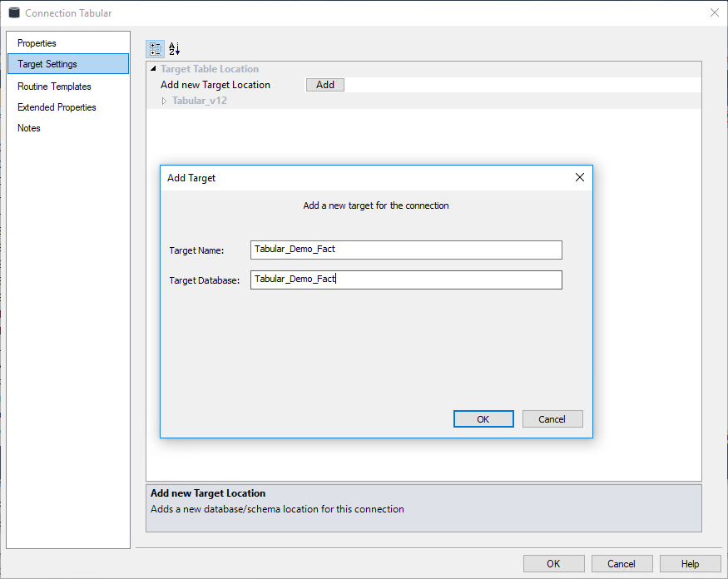Close the Add Target dialog
The height and width of the screenshot is (579, 728).
[580, 177]
